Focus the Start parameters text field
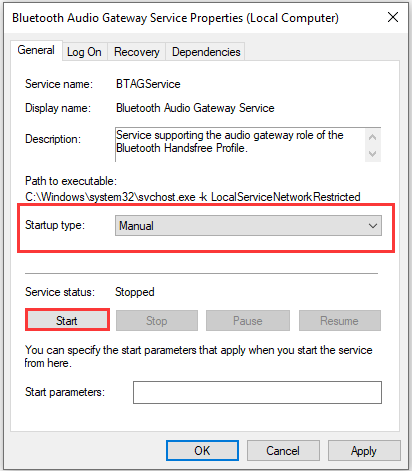 257,392
